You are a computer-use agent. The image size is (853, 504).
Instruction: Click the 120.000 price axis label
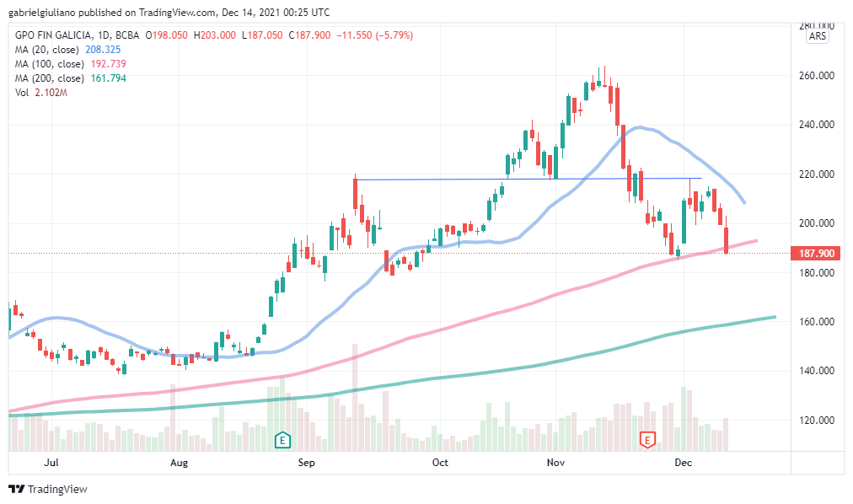tap(817, 420)
